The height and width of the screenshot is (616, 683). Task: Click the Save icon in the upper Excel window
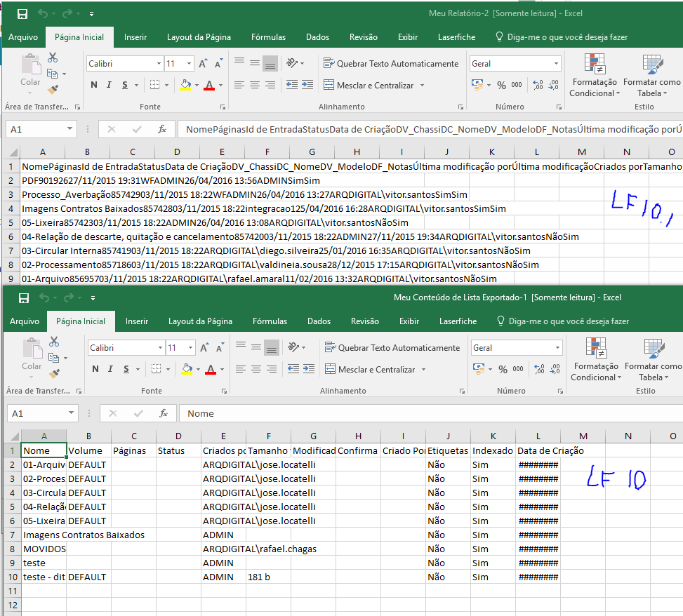22,14
